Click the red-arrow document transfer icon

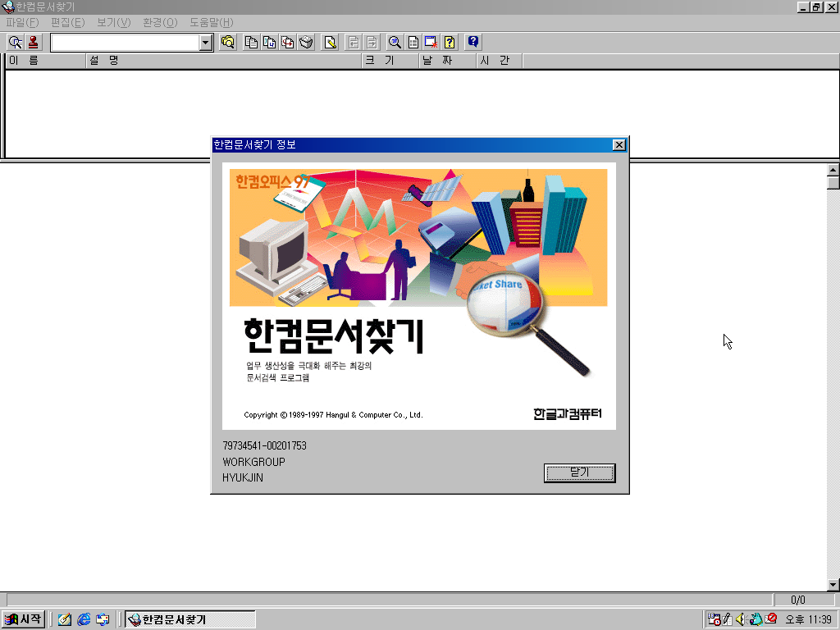click(x=288, y=43)
